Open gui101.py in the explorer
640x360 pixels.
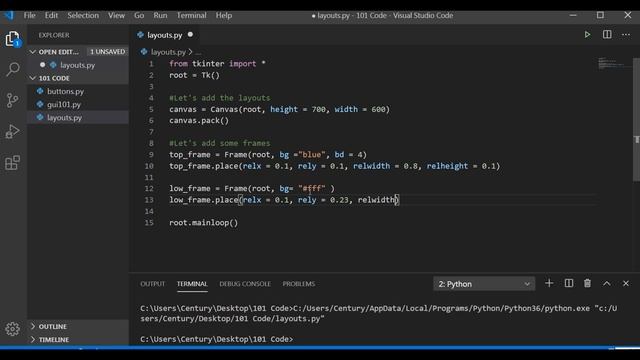click(64, 104)
